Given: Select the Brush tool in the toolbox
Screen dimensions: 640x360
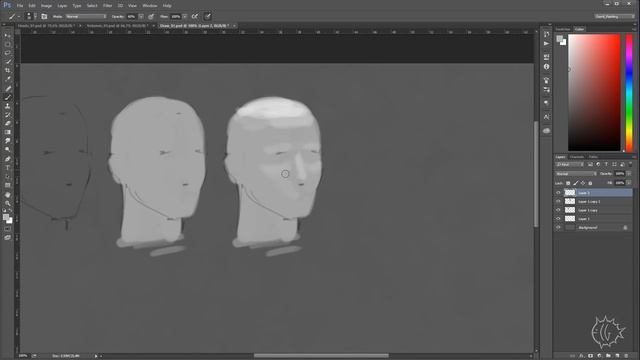Looking at the screenshot, I should click(x=8, y=97).
